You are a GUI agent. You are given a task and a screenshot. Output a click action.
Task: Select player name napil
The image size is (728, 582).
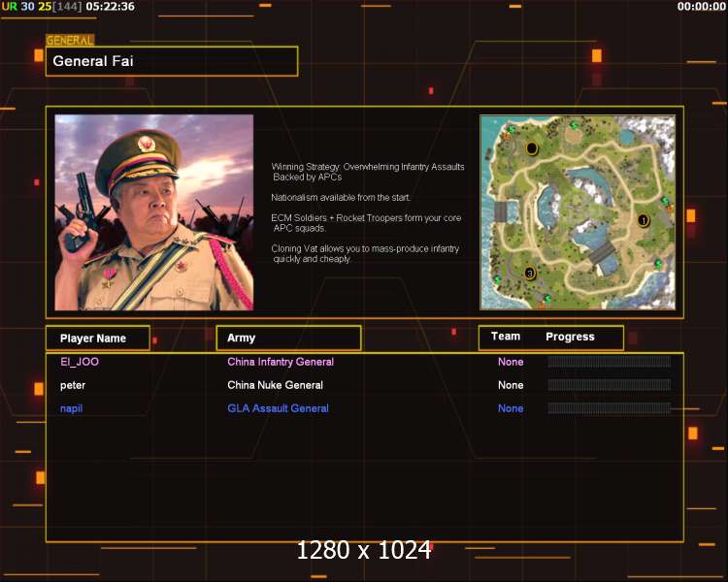pyautogui.click(x=71, y=408)
